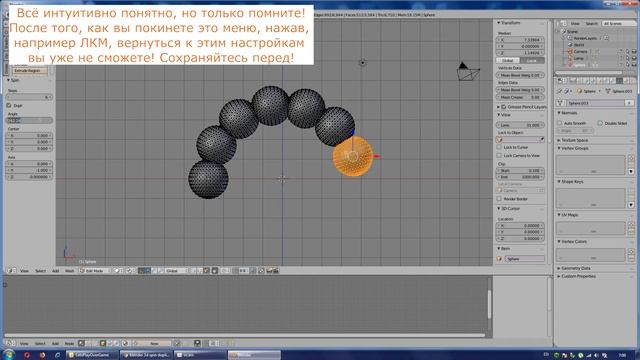The image size is (640, 360).
Task: Collapse the Spin operator panel
Action: point(9,80)
